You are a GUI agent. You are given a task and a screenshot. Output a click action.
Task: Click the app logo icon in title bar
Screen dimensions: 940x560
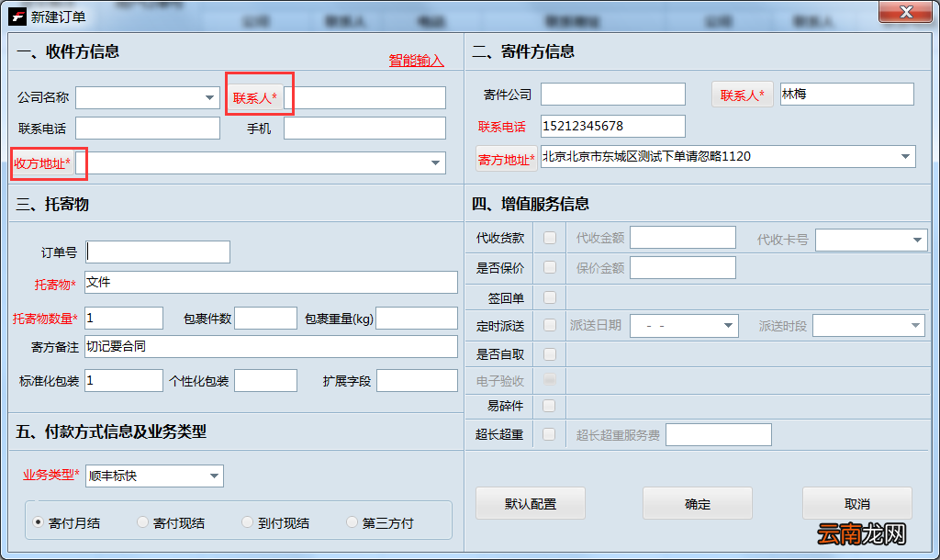tap(17, 17)
